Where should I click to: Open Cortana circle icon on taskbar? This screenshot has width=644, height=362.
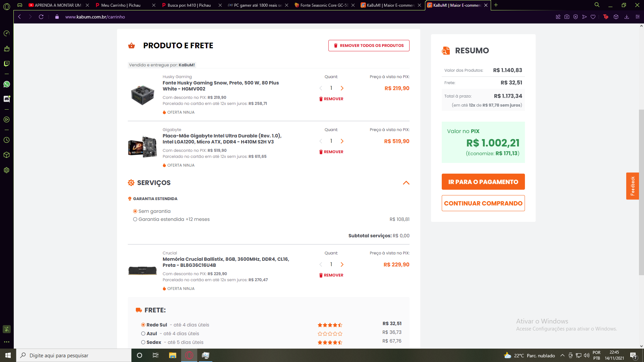click(140, 355)
